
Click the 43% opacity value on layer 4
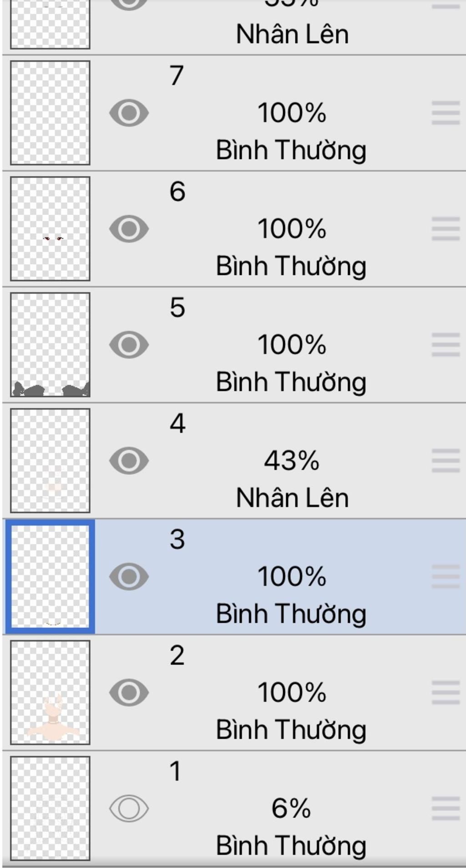[292, 461]
